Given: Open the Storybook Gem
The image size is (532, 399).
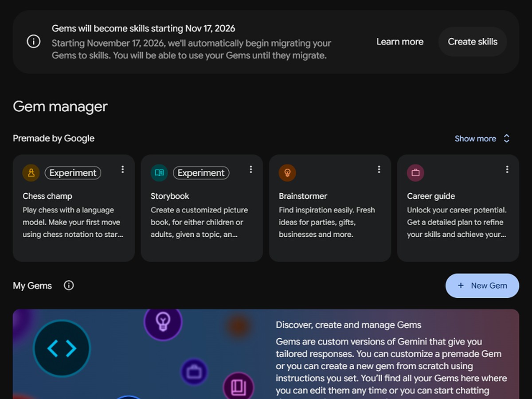Looking at the screenshot, I should click(x=202, y=208).
